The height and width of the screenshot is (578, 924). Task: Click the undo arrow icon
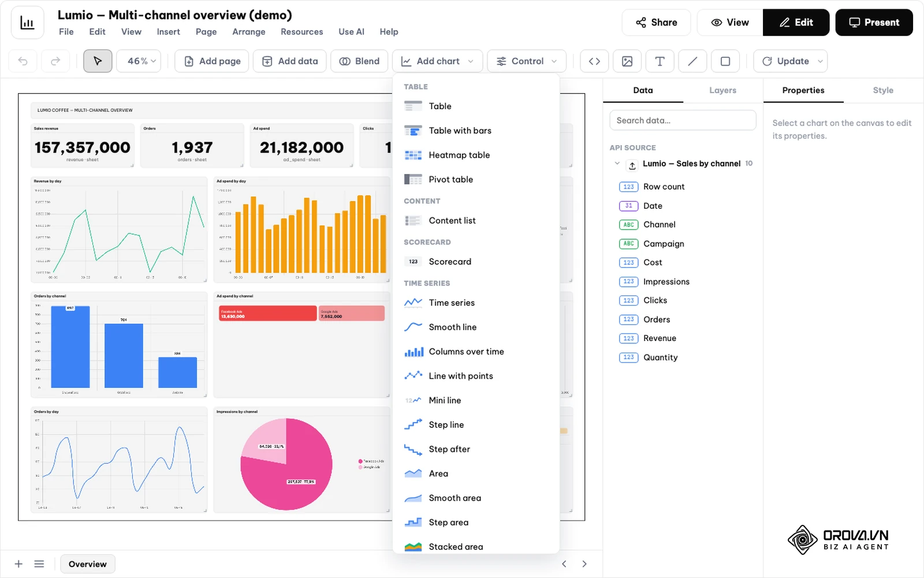tap(23, 61)
